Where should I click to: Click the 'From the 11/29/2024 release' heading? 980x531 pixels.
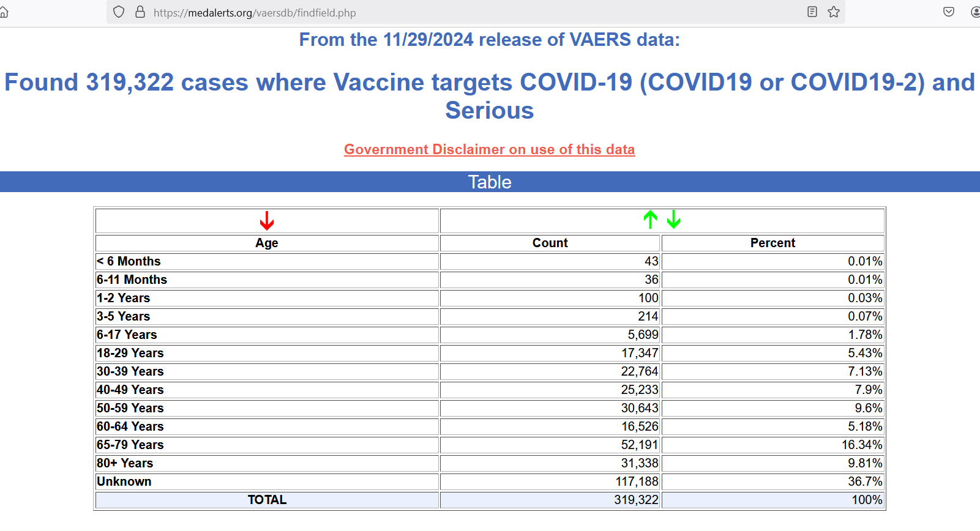(490, 40)
